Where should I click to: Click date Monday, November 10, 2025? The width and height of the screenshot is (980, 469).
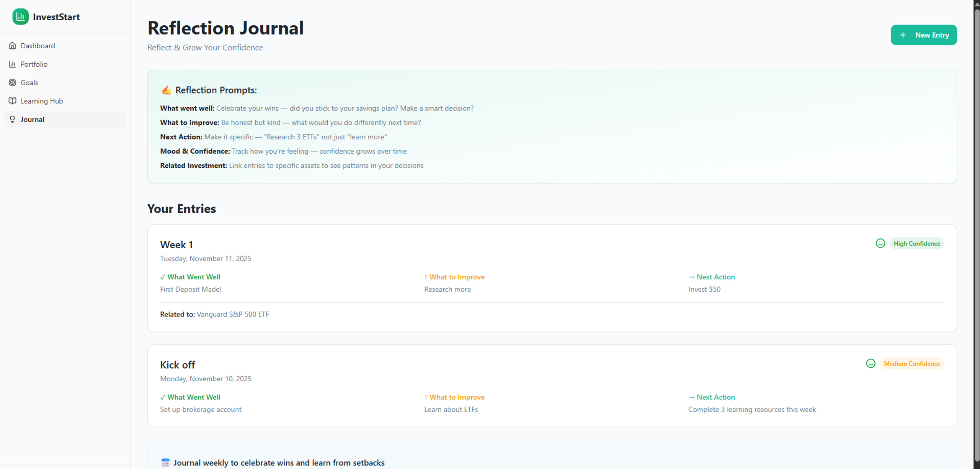(x=206, y=379)
